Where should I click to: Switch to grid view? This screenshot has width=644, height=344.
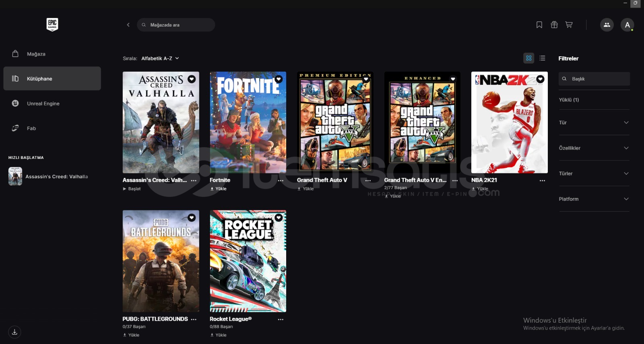(x=529, y=58)
